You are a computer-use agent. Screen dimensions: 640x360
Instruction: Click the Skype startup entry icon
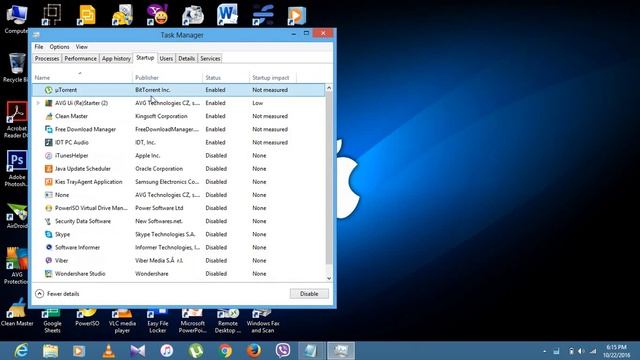click(x=49, y=234)
